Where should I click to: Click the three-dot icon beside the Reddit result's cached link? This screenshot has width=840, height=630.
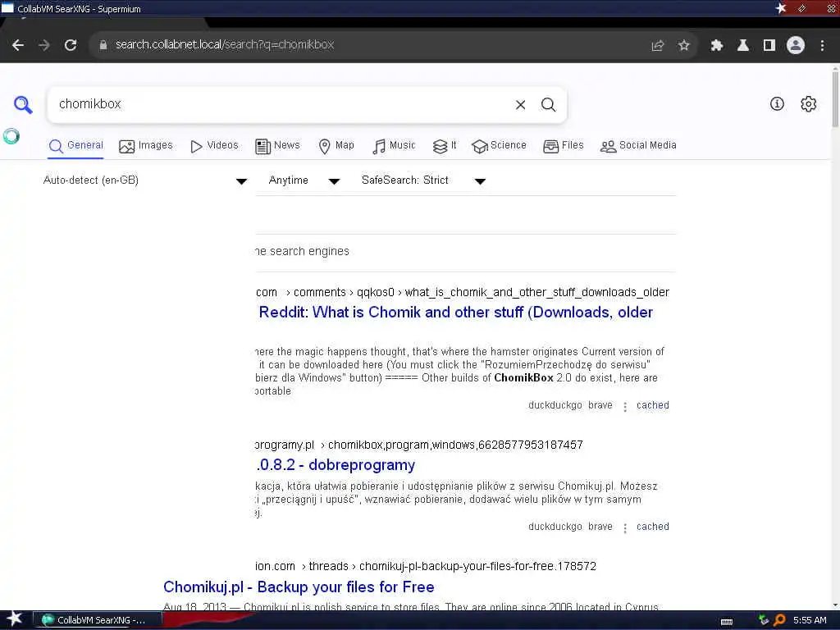(x=624, y=407)
